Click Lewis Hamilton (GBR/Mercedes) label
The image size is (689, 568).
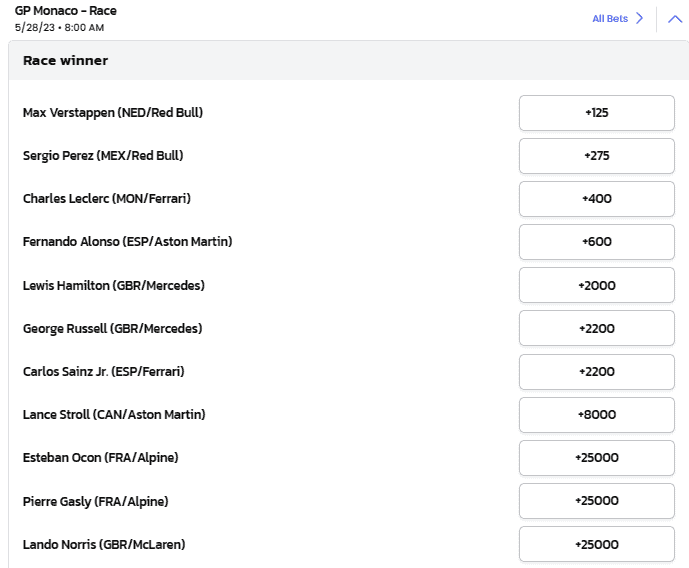113,285
